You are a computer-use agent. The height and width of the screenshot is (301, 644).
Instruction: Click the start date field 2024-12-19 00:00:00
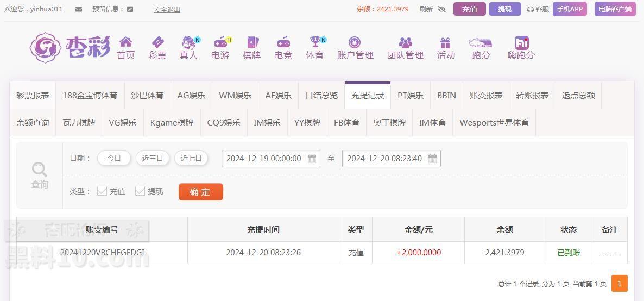[x=270, y=158]
